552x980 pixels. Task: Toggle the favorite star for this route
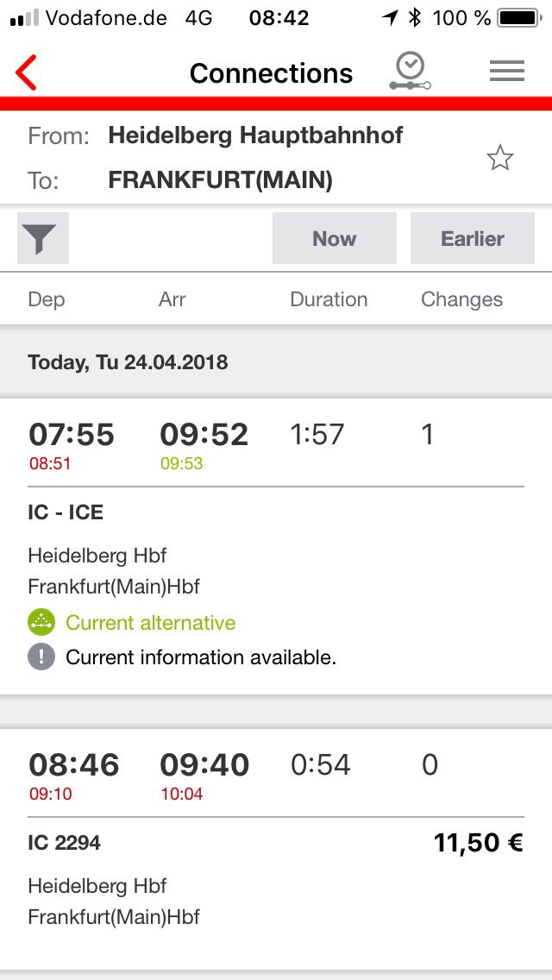(x=499, y=158)
